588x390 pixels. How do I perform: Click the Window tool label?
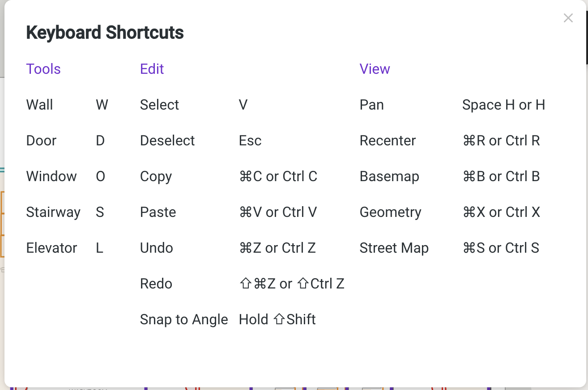tap(51, 176)
